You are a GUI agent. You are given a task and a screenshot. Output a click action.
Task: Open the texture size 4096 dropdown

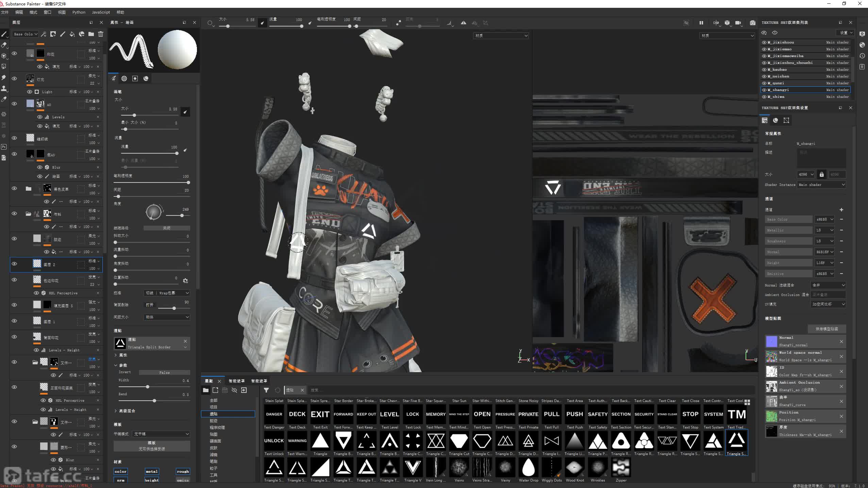805,174
